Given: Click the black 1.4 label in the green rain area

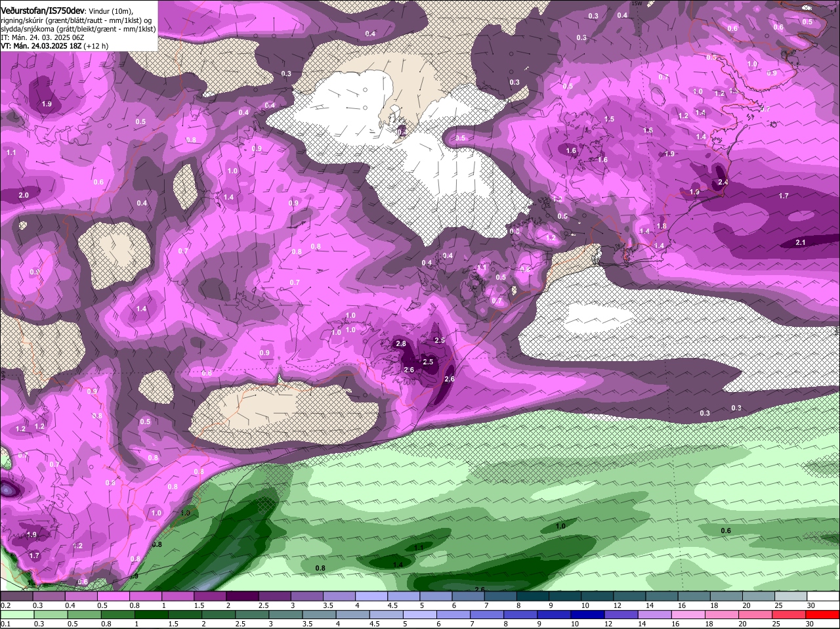Looking at the screenshot, I should [x=398, y=565].
